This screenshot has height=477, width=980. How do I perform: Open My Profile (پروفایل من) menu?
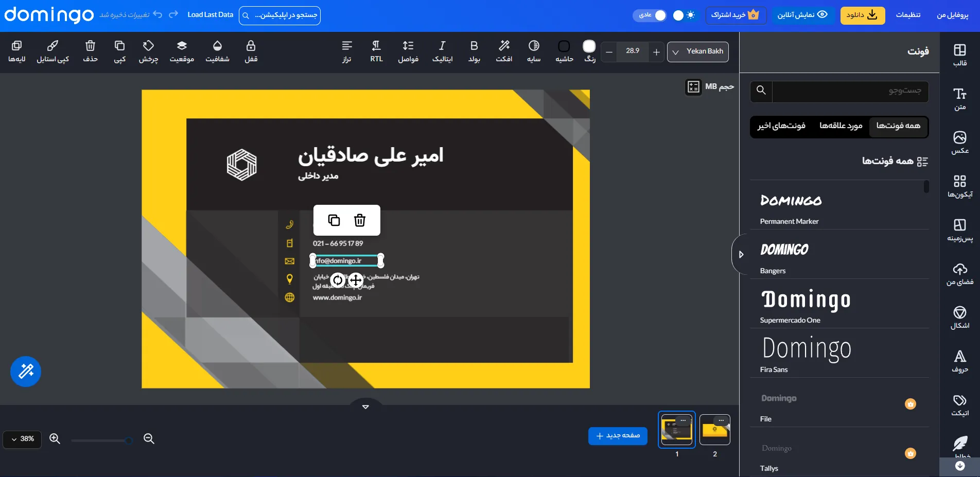coord(952,15)
